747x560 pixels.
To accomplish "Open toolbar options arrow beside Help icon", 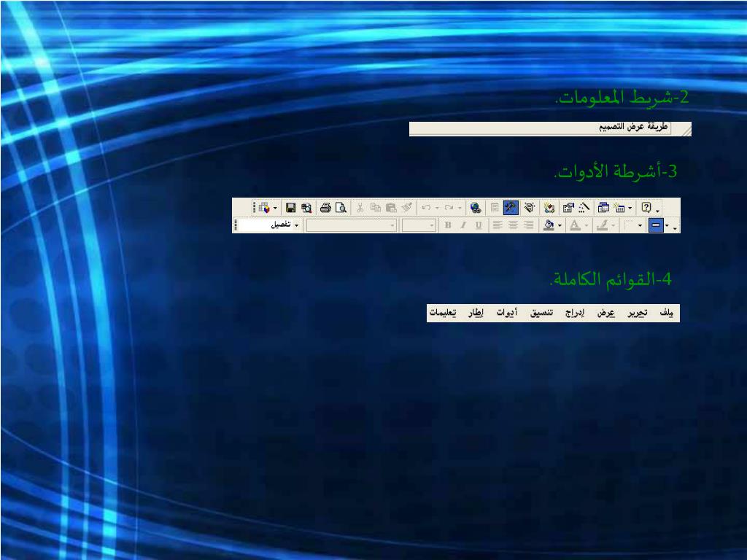I will point(658,210).
